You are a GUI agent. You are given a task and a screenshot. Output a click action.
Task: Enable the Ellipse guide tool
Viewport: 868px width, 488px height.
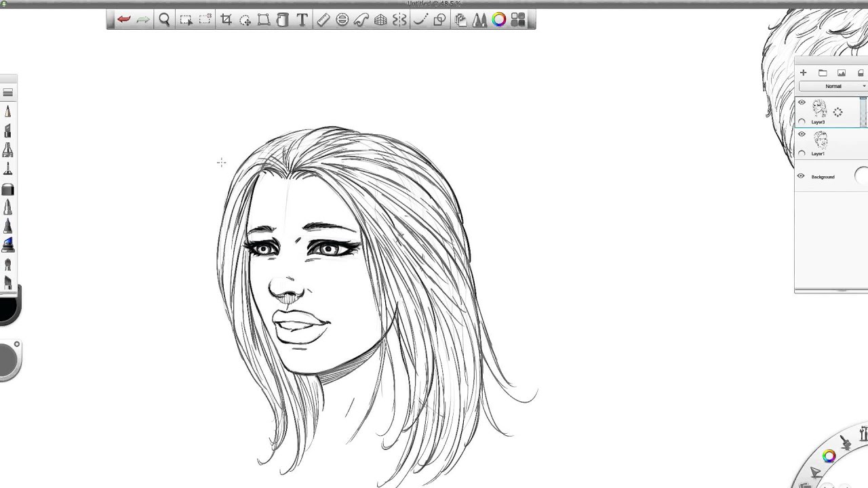[x=342, y=20]
